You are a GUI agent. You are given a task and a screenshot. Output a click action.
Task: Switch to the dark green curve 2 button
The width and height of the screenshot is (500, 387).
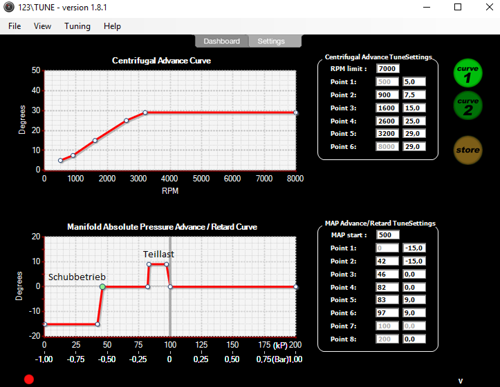click(x=468, y=106)
